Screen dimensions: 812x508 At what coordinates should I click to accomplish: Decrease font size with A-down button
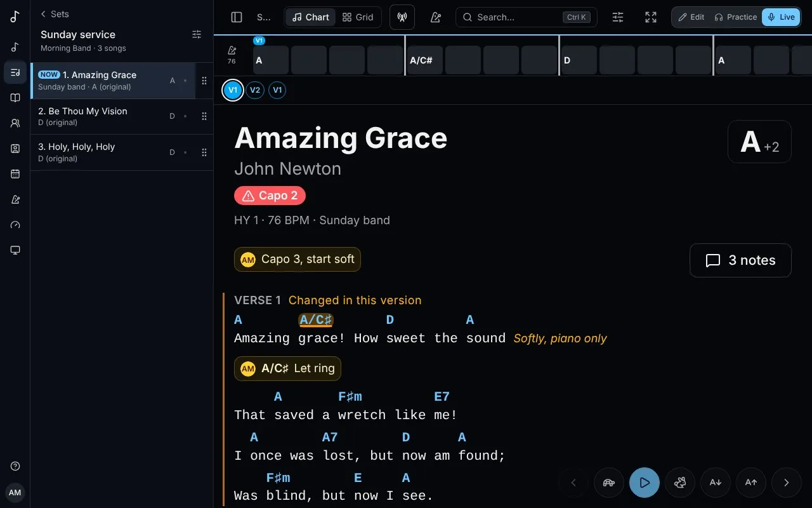point(716,483)
